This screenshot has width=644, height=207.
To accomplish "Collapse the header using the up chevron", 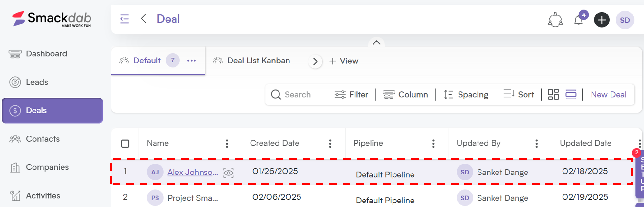I will coord(376,42).
